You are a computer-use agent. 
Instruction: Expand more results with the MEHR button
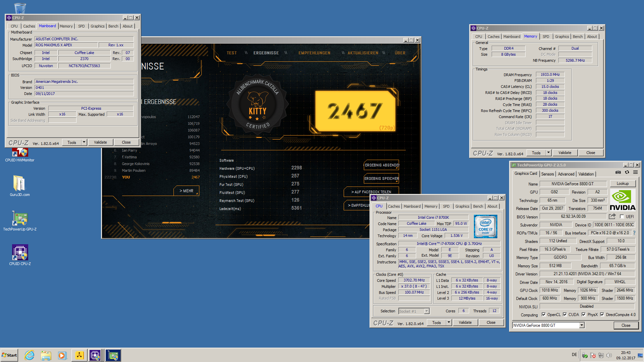coord(187,191)
